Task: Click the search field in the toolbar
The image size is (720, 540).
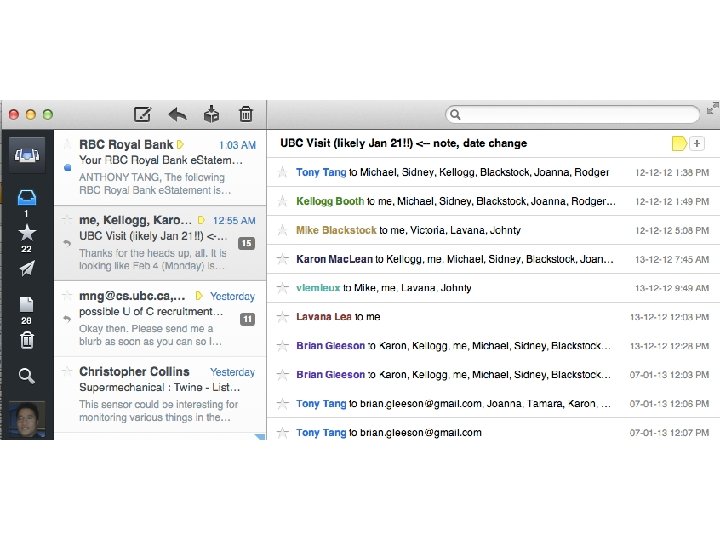Action: pos(572,114)
